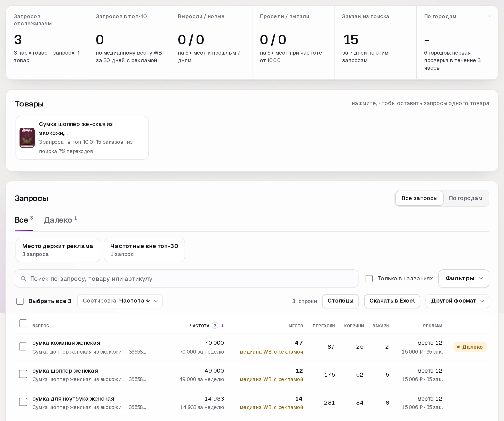Focus the search by query input field
Image resolution: width=504 pixels, height=421 pixels.
187,278
